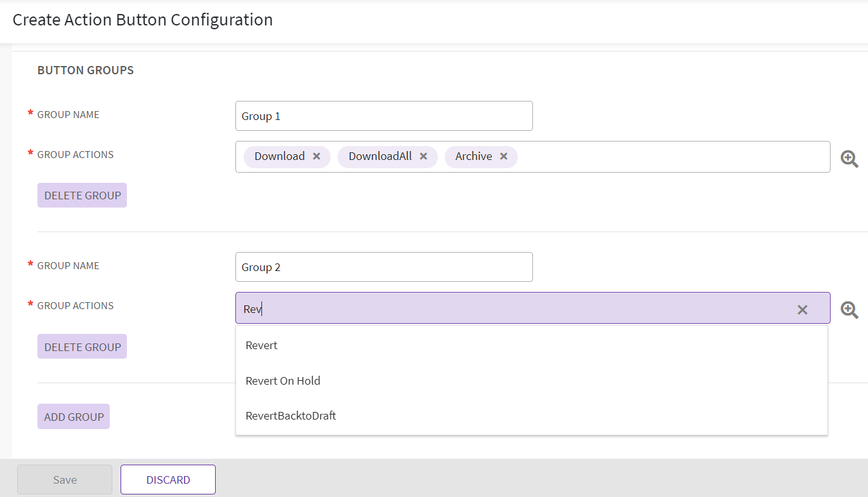Click the Download chip label
Viewport: 868px width, 497px height.
click(279, 156)
